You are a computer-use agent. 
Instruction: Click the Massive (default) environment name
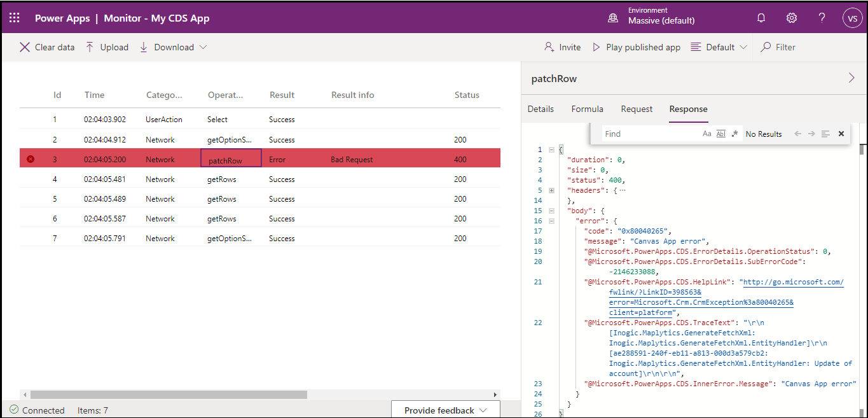tap(661, 20)
